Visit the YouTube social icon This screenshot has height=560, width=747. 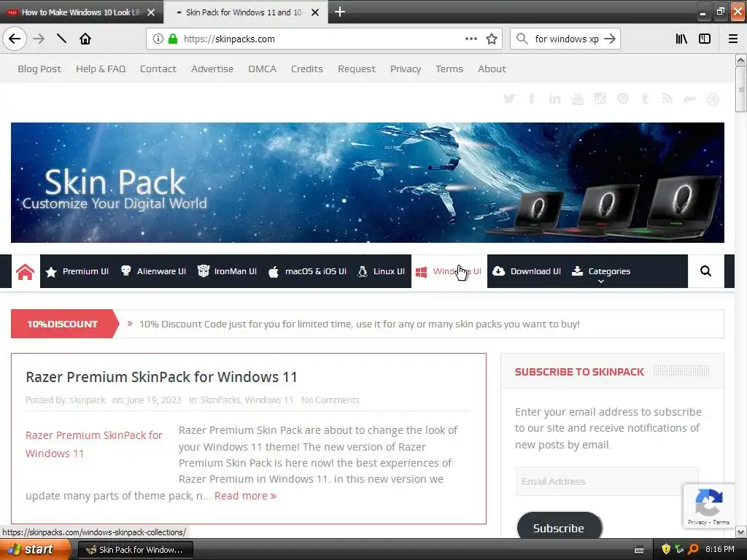point(578,98)
